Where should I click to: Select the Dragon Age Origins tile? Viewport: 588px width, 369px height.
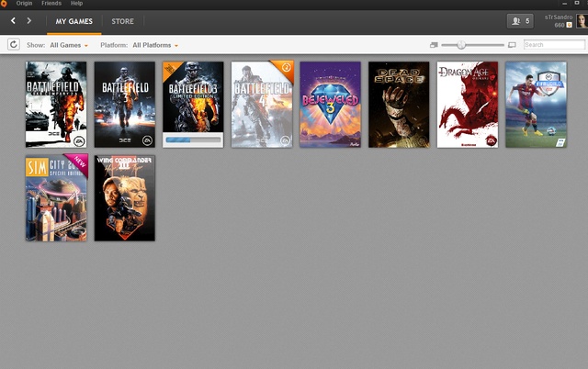click(x=468, y=105)
